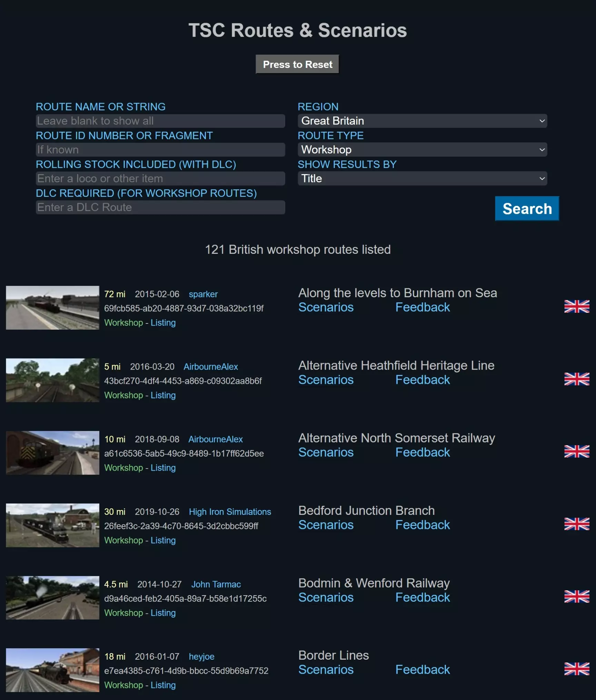
Task: Click the Border Lines route title
Action: tap(334, 655)
